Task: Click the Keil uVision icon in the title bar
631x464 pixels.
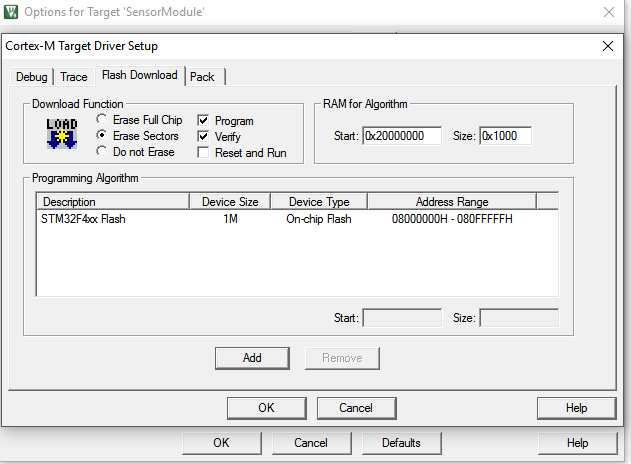Action: (11, 12)
